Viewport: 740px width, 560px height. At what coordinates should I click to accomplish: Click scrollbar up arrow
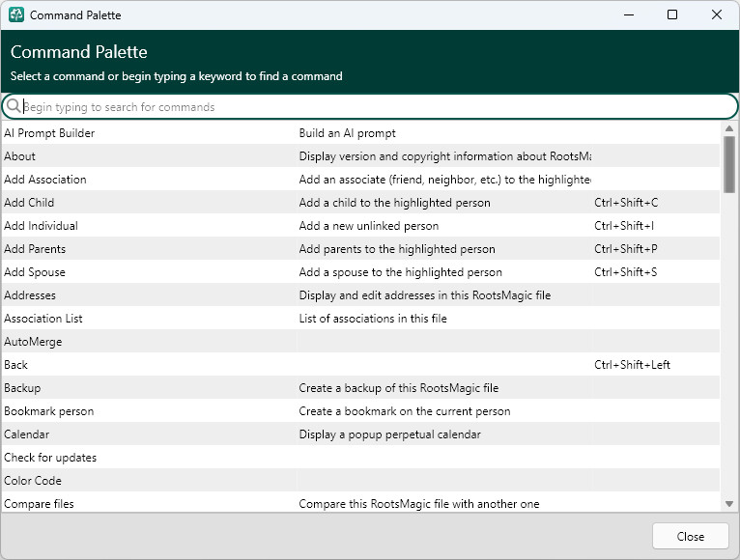[x=729, y=128]
